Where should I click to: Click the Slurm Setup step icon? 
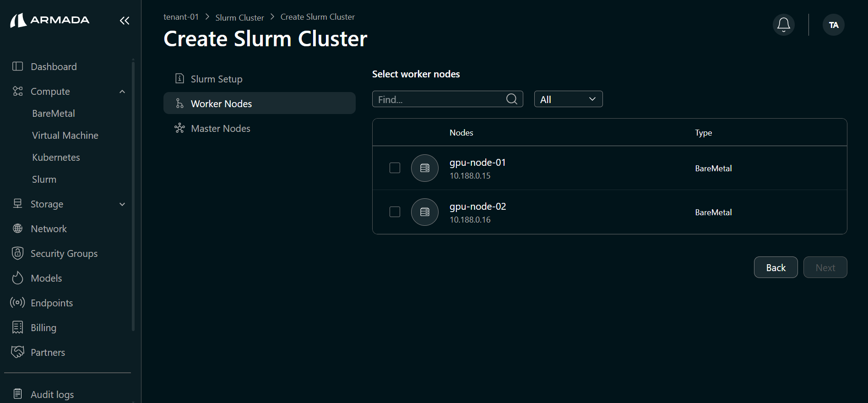(179, 79)
